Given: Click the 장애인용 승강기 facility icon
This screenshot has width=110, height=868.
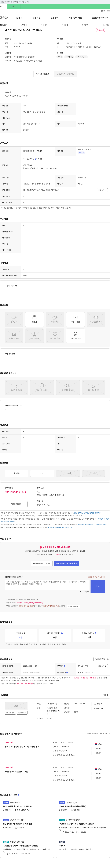Looking at the screenshot, I should click(x=42, y=388).
